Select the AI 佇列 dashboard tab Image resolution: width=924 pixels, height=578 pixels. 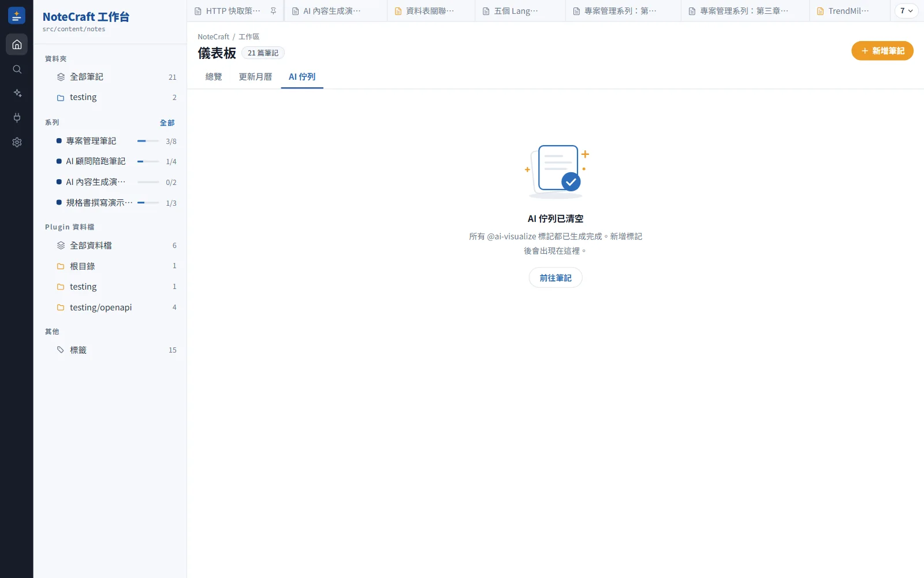pos(302,77)
